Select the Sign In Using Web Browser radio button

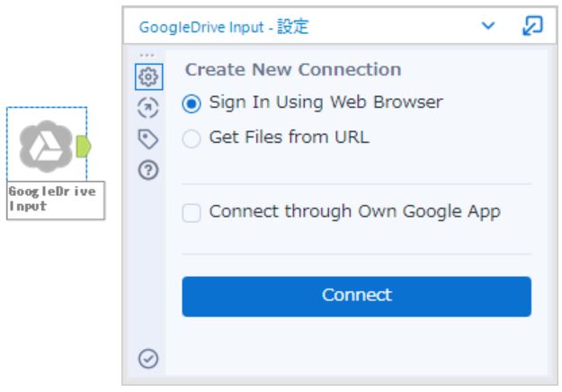click(x=192, y=103)
